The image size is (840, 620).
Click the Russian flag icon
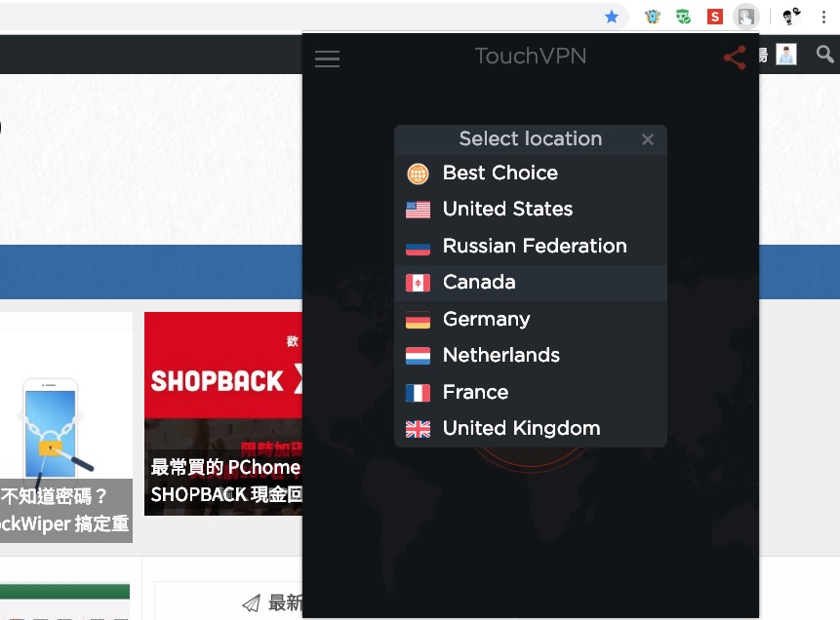point(418,247)
